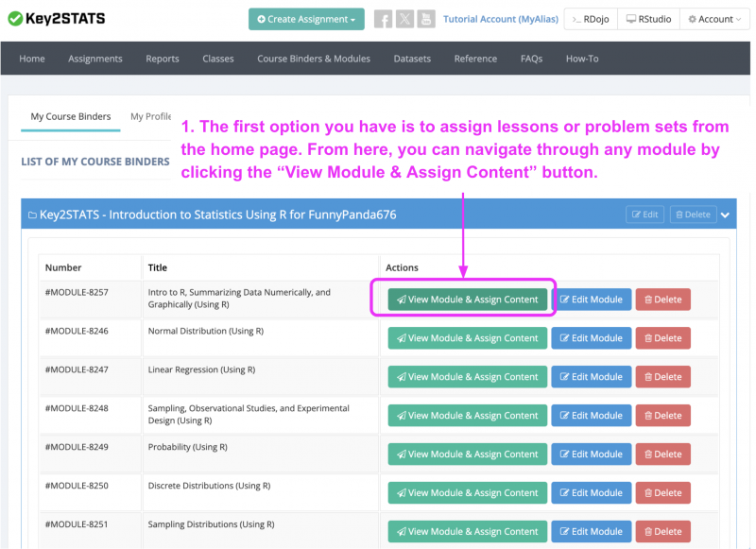Image resolution: width=756 pixels, height=549 pixels.
Task: Open Classes menu item
Action: click(218, 59)
